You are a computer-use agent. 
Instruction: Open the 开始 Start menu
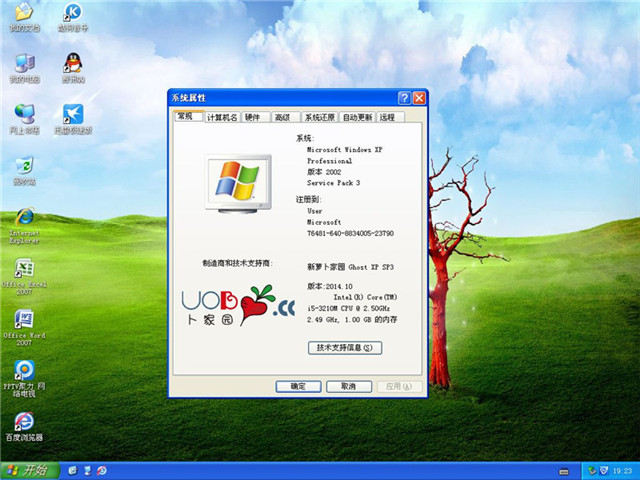click(x=30, y=471)
